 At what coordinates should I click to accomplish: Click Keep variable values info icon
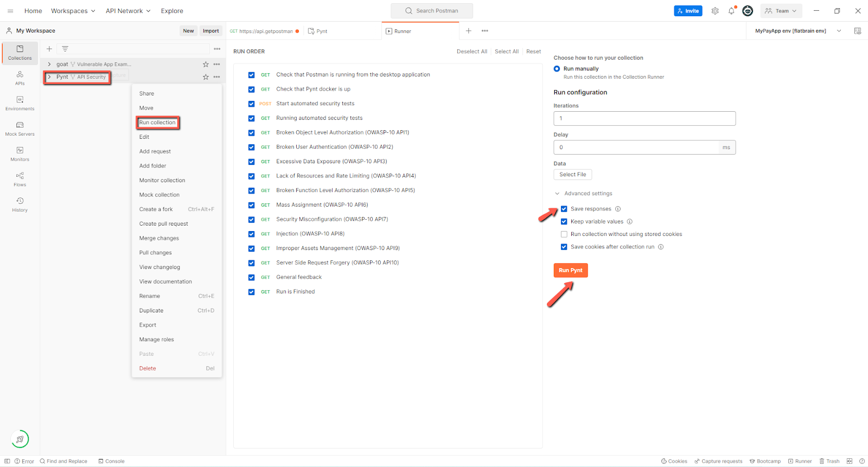point(630,221)
